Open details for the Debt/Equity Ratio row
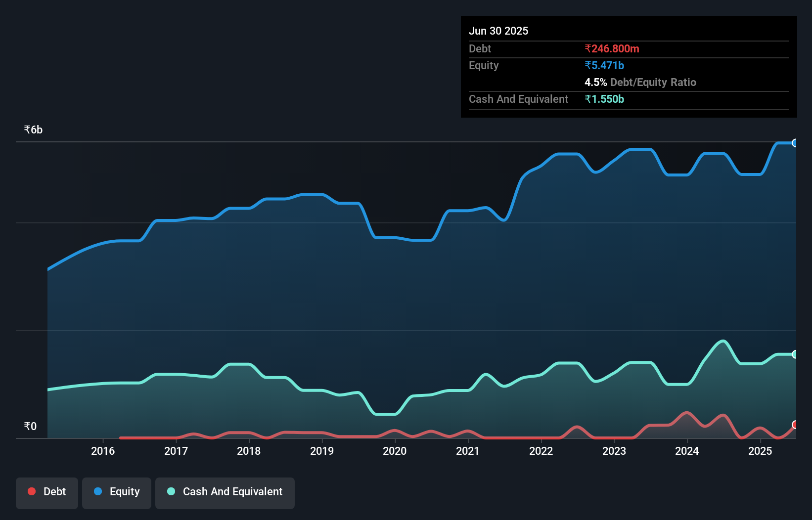 tap(641, 82)
